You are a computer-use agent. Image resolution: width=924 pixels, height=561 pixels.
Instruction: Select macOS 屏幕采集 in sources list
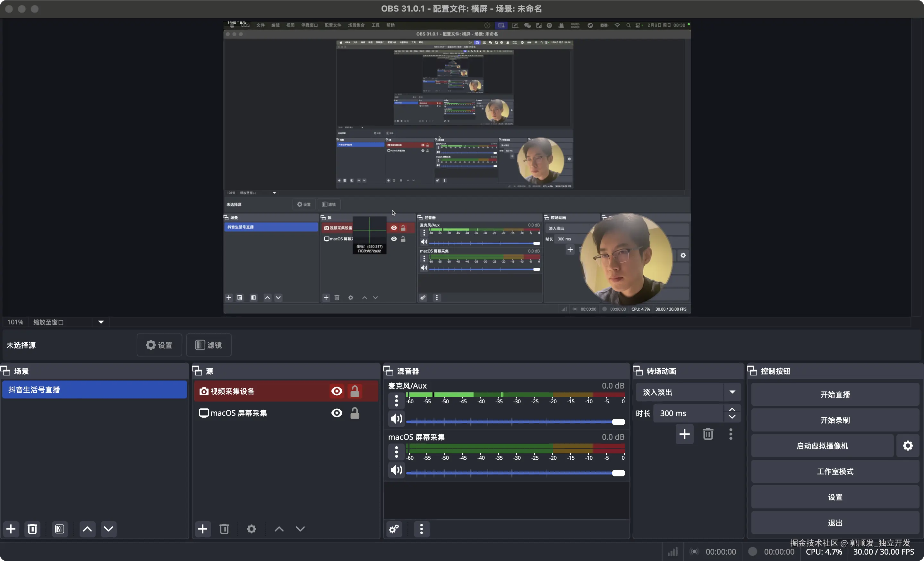click(x=238, y=413)
